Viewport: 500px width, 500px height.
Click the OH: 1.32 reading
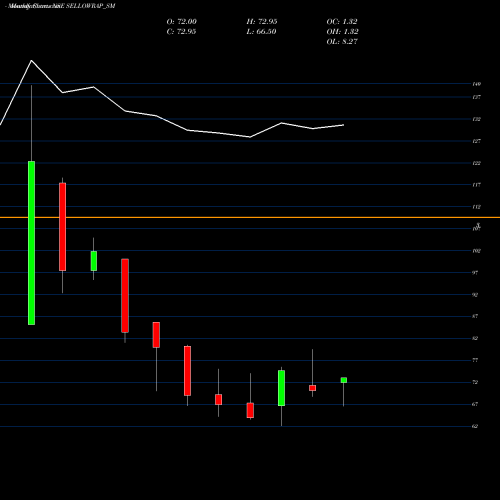click(x=342, y=32)
